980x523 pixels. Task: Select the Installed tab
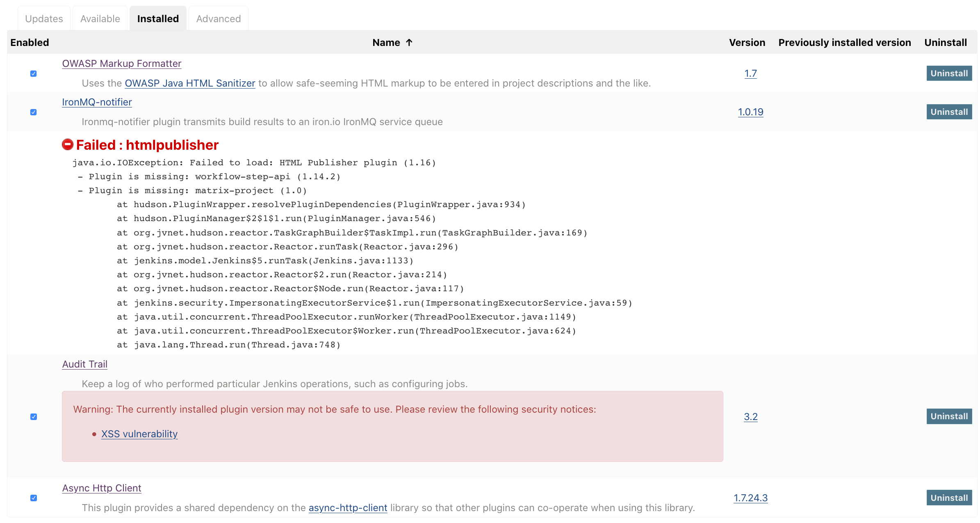[x=158, y=19]
